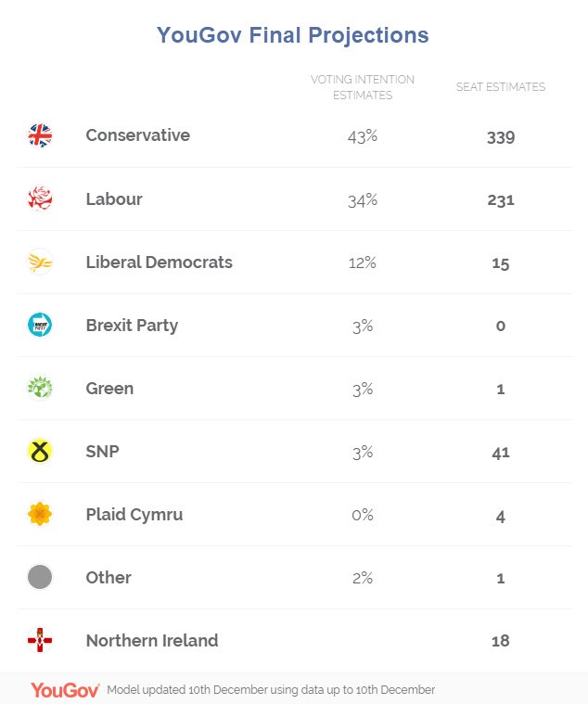Click the yellow SNP logo icon

40,452
